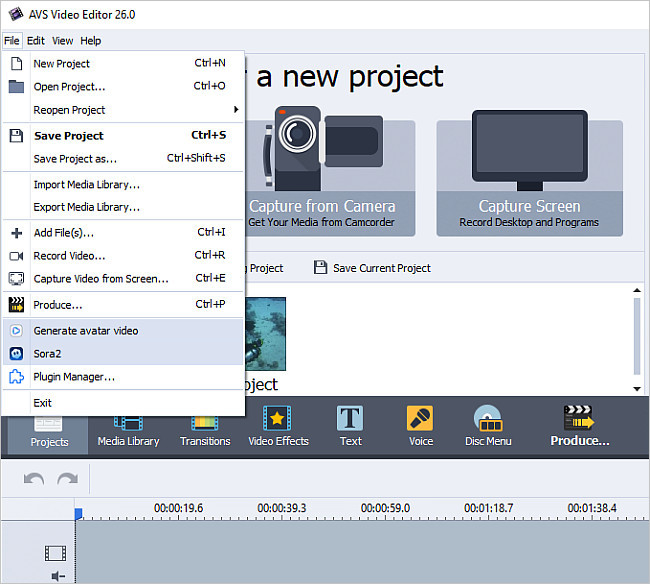Click the Undo arrow

coord(34,479)
